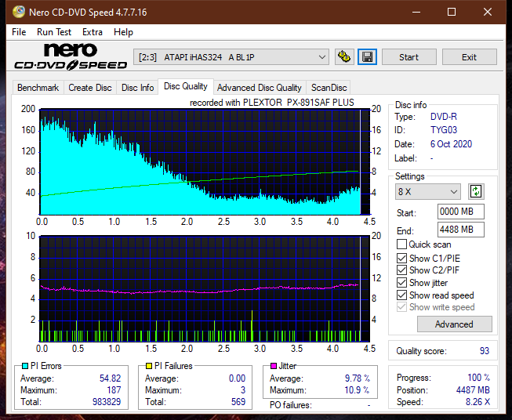Expand the 8 X speed dropdown
The height and width of the screenshot is (420, 512).
tap(428, 191)
